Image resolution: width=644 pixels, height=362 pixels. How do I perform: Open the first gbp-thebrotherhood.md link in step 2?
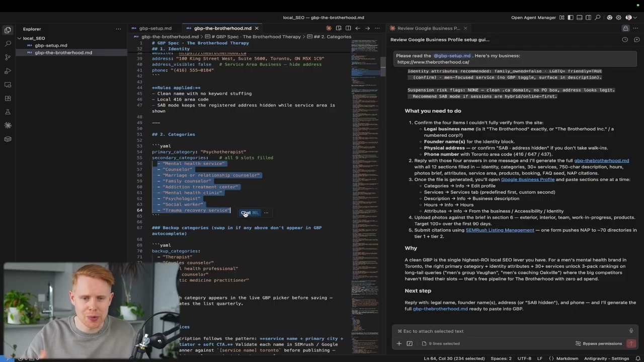point(601,160)
